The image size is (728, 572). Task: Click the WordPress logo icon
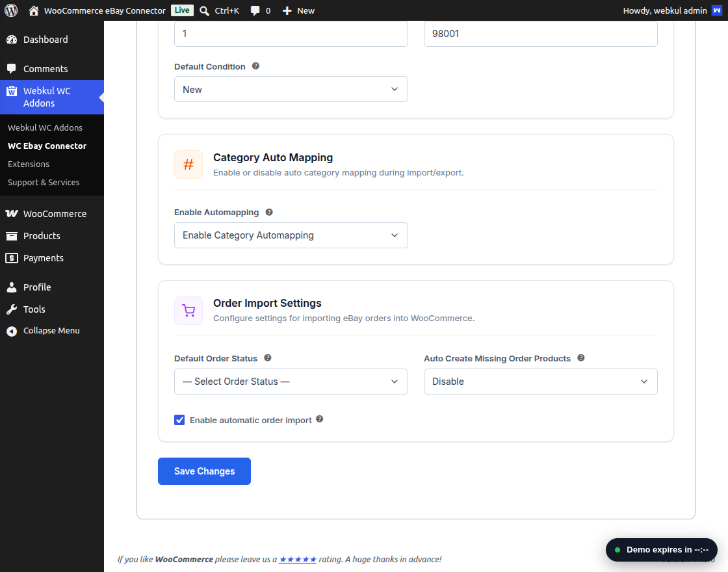(x=11, y=10)
